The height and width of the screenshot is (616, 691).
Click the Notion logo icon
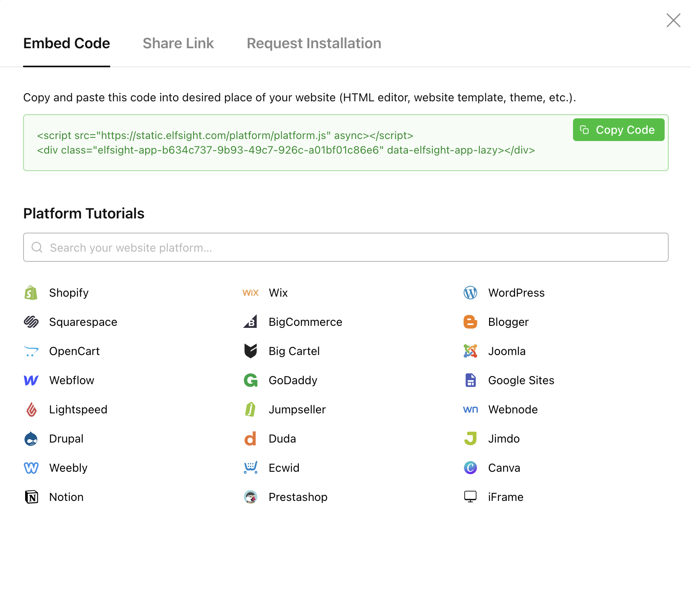pos(31,497)
